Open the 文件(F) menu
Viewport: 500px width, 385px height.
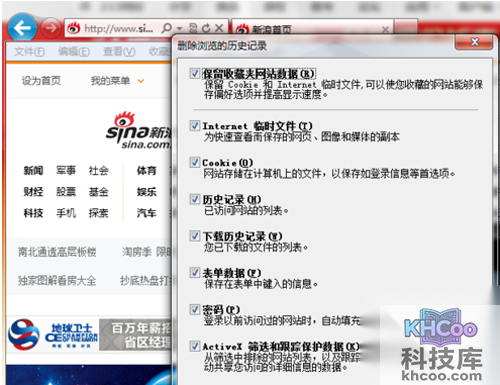coord(29,52)
